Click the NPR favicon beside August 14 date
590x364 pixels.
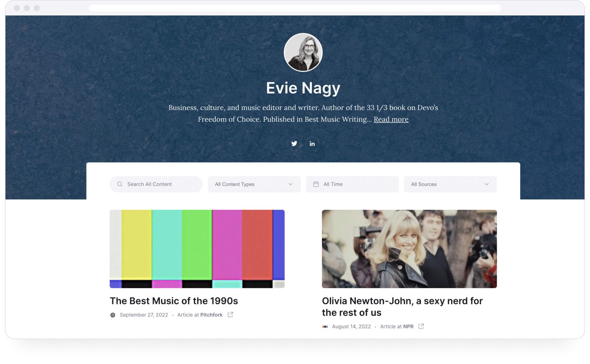click(x=325, y=326)
